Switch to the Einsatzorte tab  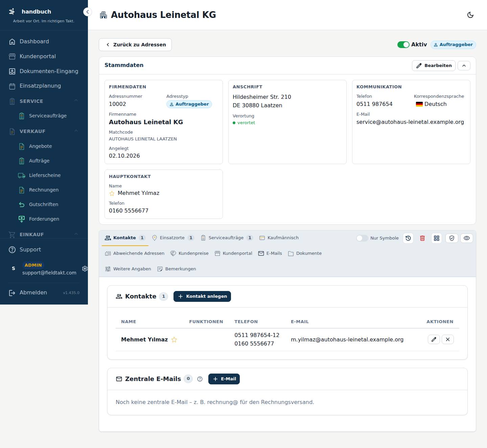[x=173, y=238]
